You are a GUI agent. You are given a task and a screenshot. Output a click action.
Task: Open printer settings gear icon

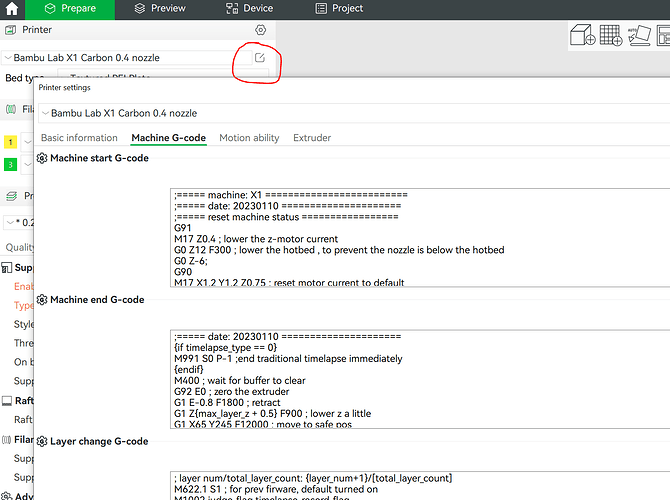coord(260,30)
